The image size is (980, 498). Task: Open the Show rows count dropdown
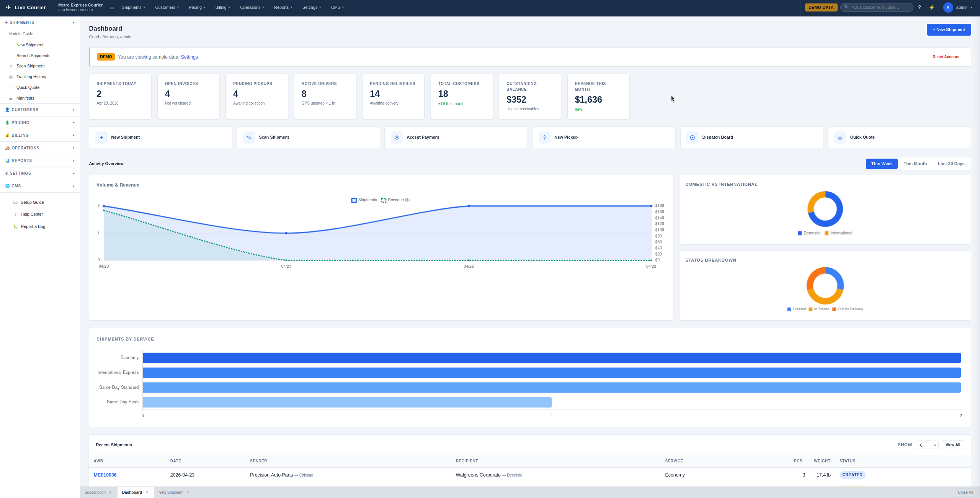point(926,445)
